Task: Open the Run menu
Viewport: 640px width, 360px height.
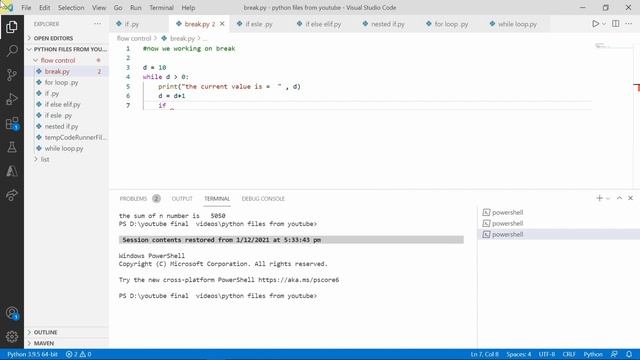Action: (x=136, y=7)
